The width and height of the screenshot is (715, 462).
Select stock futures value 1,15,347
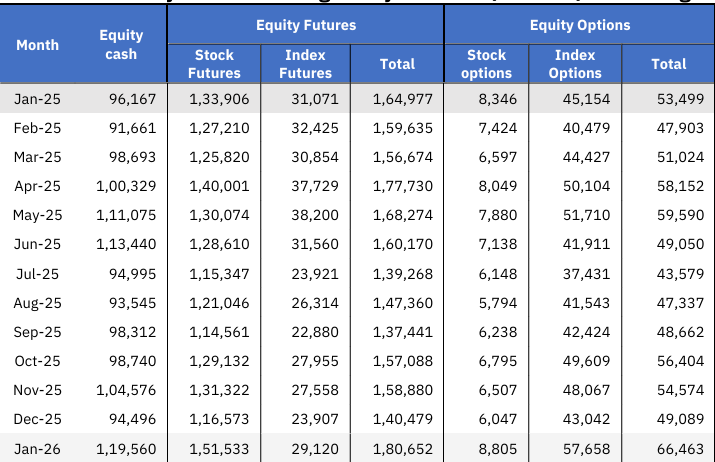[219, 274]
